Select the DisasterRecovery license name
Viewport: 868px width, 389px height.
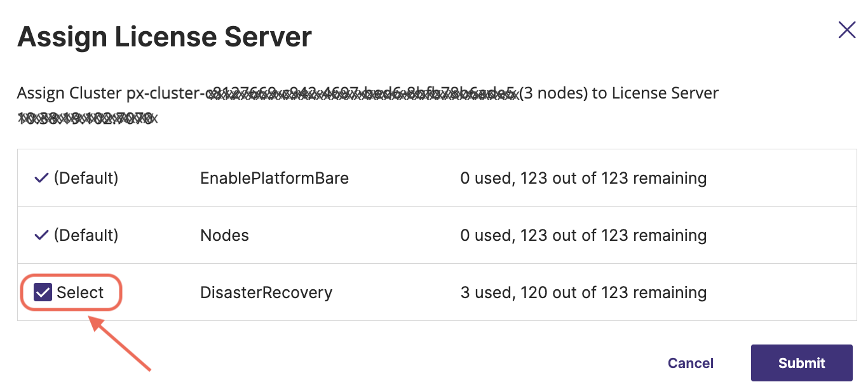click(266, 292)
